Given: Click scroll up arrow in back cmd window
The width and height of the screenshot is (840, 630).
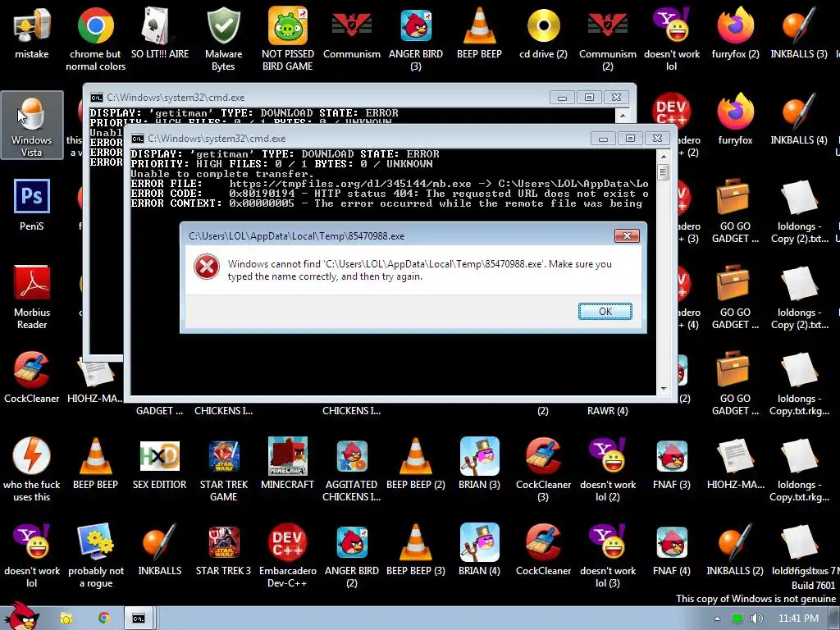Looking at the screenshot, I should (x=623, y=115).
